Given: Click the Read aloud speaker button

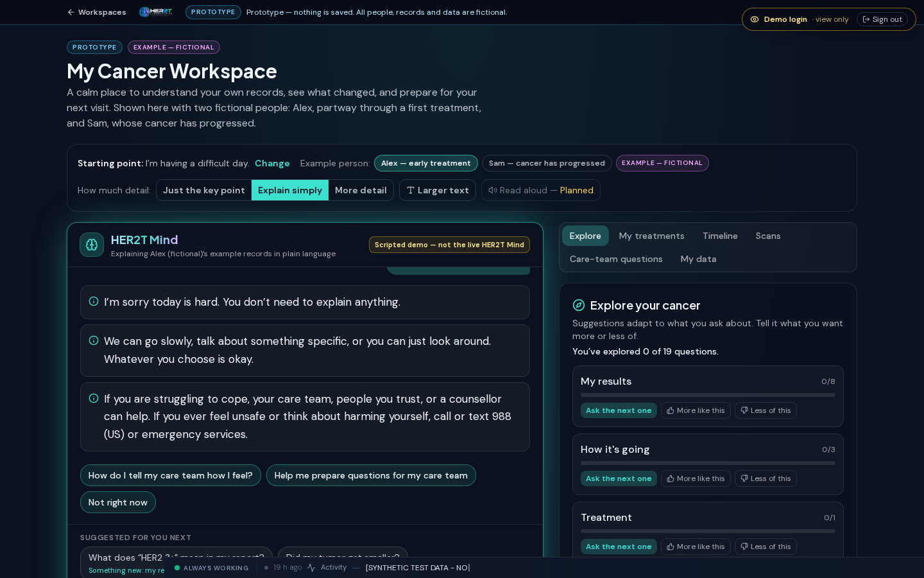Looking at the screenshot, I should 541,190.
